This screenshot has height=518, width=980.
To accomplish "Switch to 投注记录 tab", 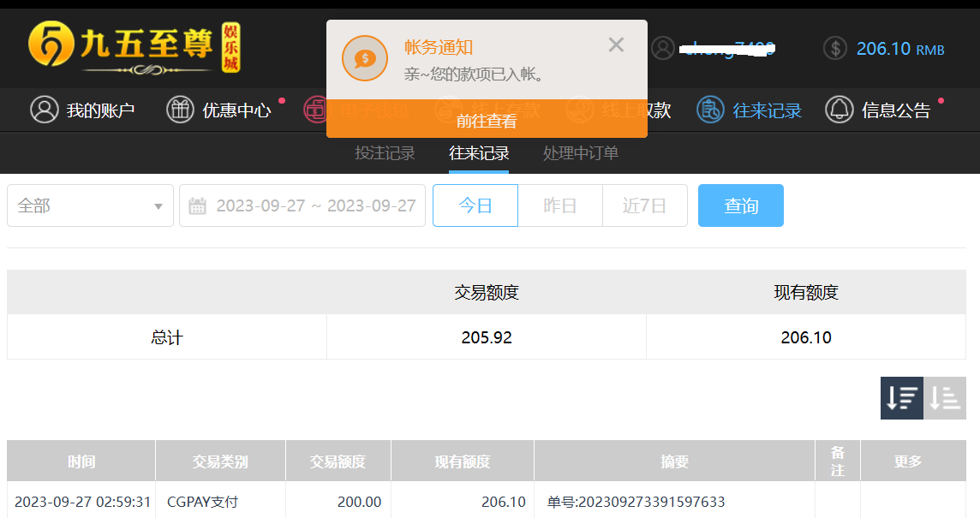I will 385,153.
